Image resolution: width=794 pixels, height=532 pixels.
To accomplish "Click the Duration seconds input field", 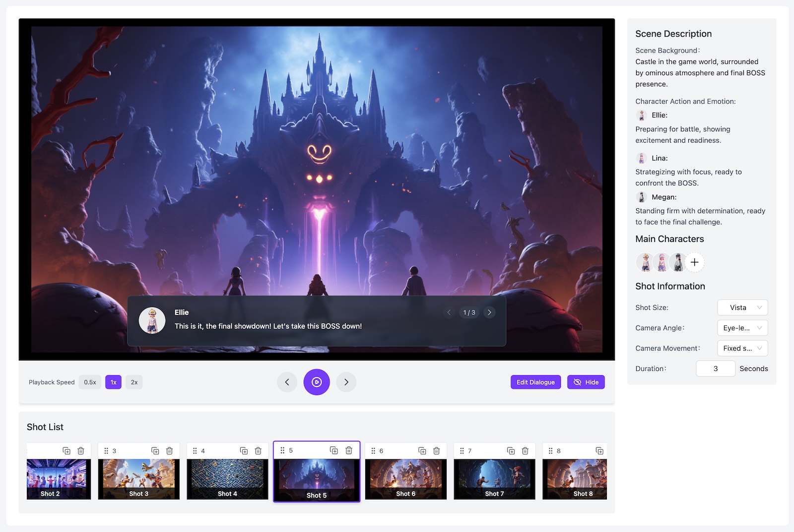I will tap(715, 368).
